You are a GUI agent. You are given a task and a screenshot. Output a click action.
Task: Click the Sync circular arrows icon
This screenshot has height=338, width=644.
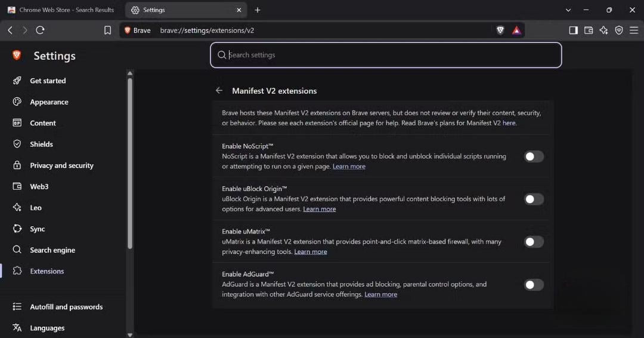point(17,229)
